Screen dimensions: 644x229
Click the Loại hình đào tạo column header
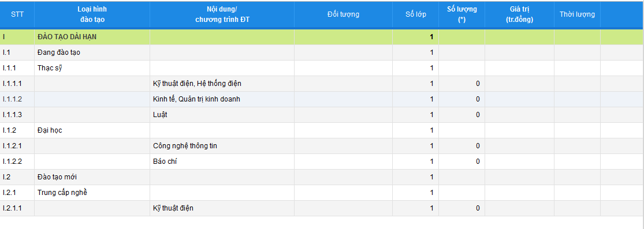[92, 14]
